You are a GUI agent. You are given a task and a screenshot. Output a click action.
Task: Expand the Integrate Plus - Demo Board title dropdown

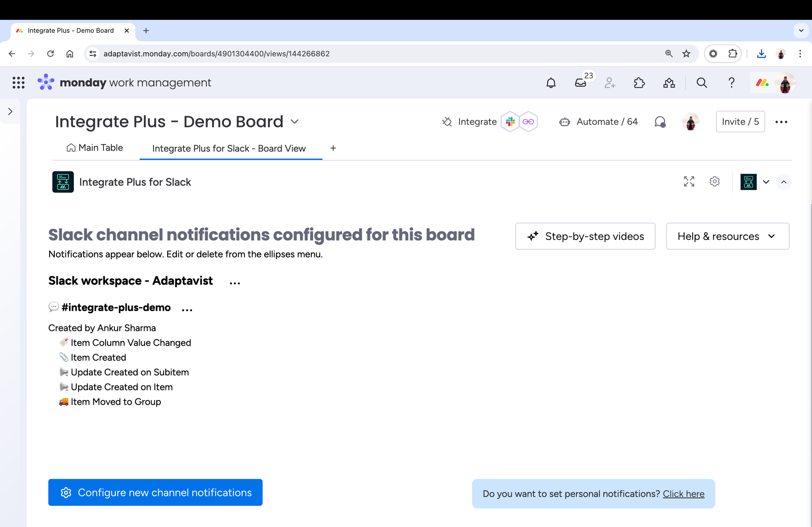click(295, 122)
